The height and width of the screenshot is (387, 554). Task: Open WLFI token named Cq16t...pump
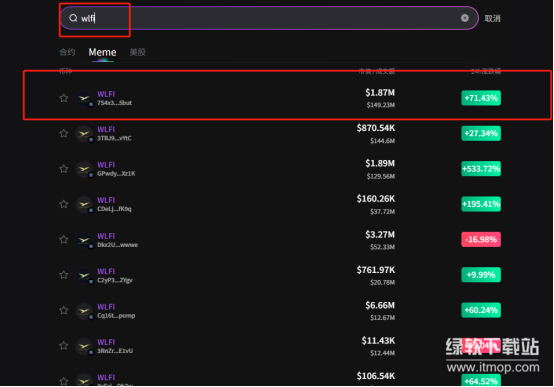116,311
